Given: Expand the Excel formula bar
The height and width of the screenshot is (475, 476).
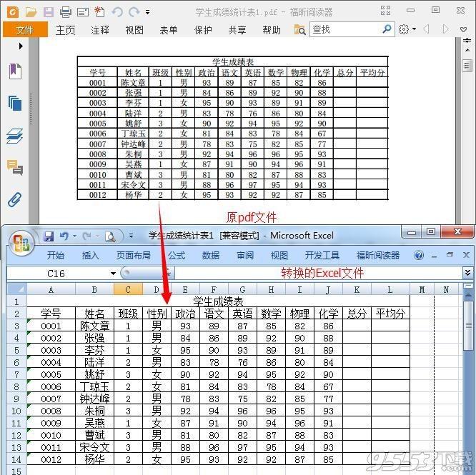Looking at the screenshot, I should tap(467, 273).
